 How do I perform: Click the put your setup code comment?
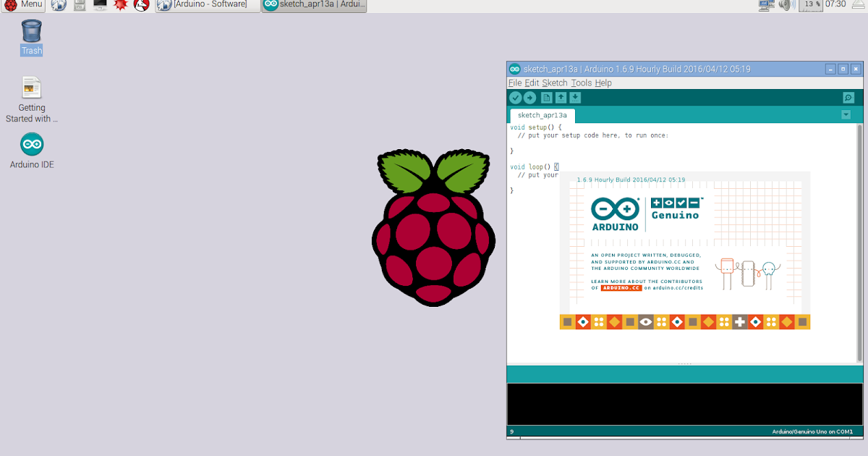click(x=593, y=135)
